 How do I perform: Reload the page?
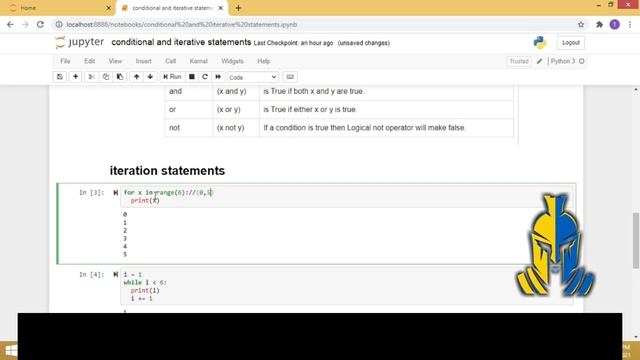tap(40, 24)
